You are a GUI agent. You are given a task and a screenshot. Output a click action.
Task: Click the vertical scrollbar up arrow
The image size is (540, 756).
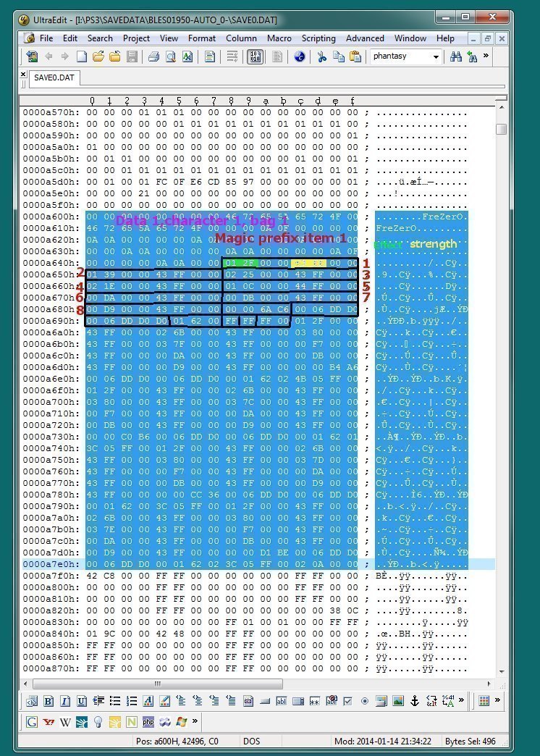pos(502,107)
